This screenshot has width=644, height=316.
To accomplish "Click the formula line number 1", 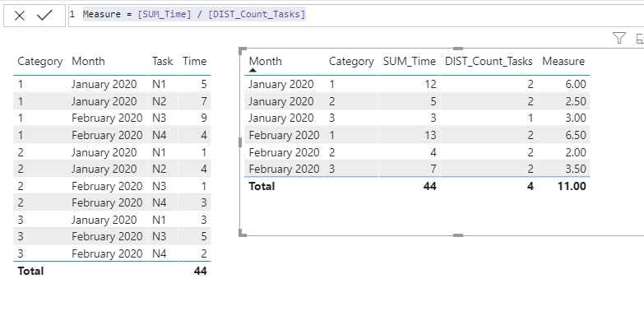I will click(x=72, y=14).
